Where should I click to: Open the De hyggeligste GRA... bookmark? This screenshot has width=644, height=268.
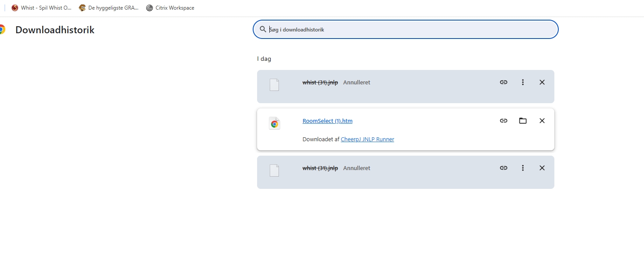point(109,8)
